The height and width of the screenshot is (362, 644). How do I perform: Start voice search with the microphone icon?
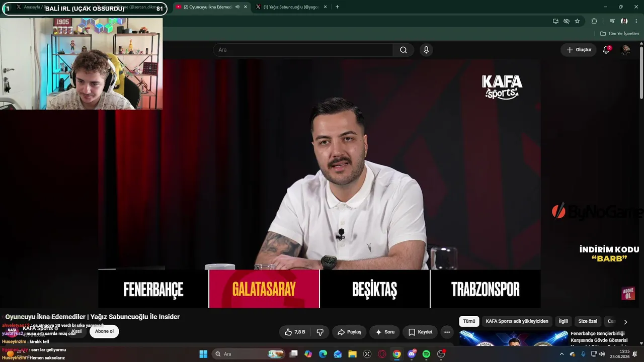426,50
